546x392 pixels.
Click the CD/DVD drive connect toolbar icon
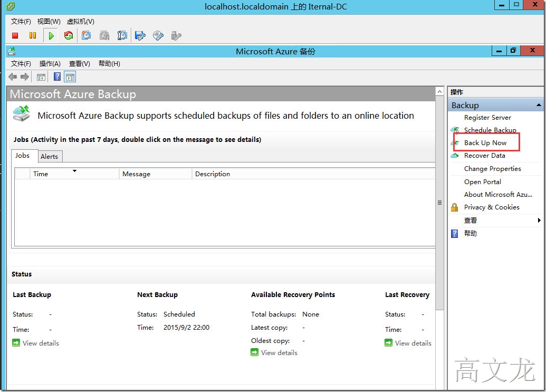pyautogui.click(x=158, y=35)
